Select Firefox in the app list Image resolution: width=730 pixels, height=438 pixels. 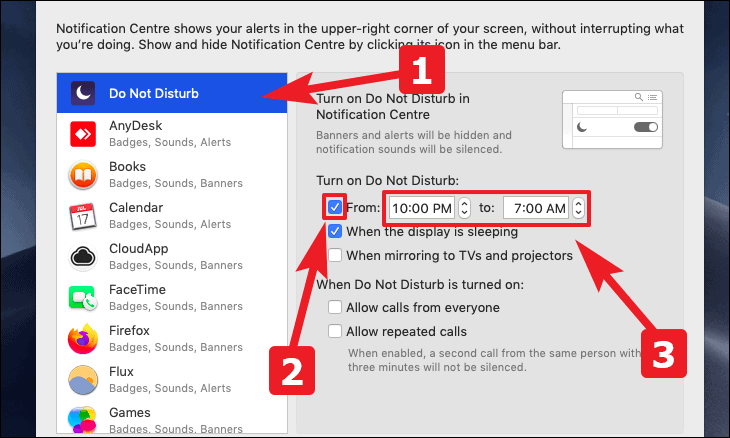point(129,330)
